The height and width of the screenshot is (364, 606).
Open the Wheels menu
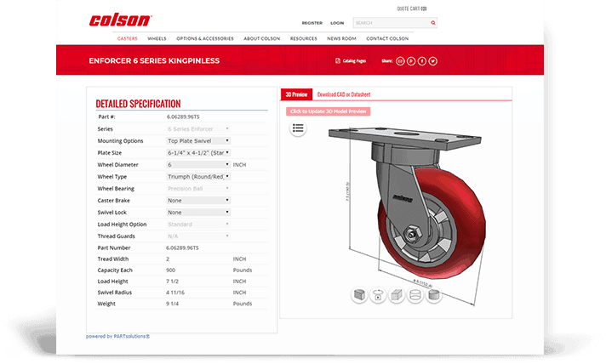(x=157, y=38)
